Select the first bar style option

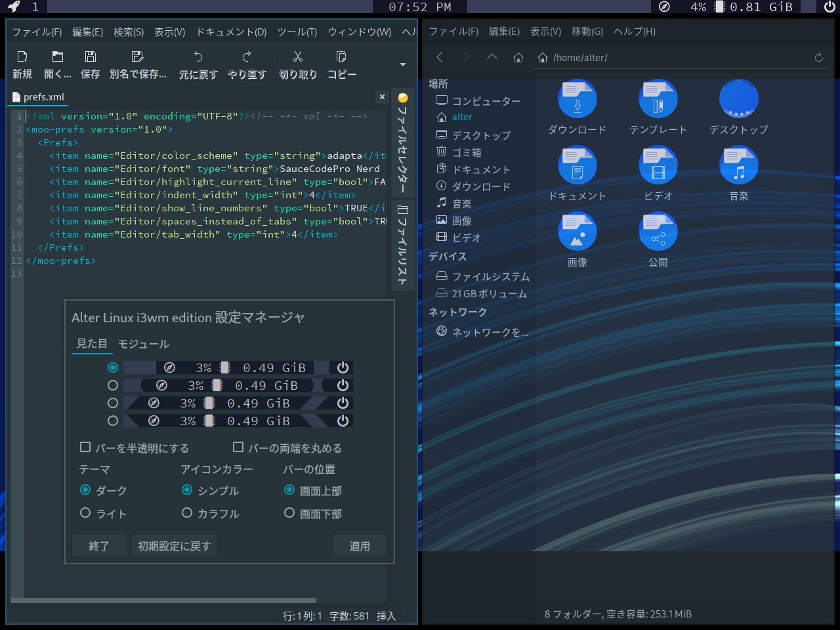[x=113, y=367]
